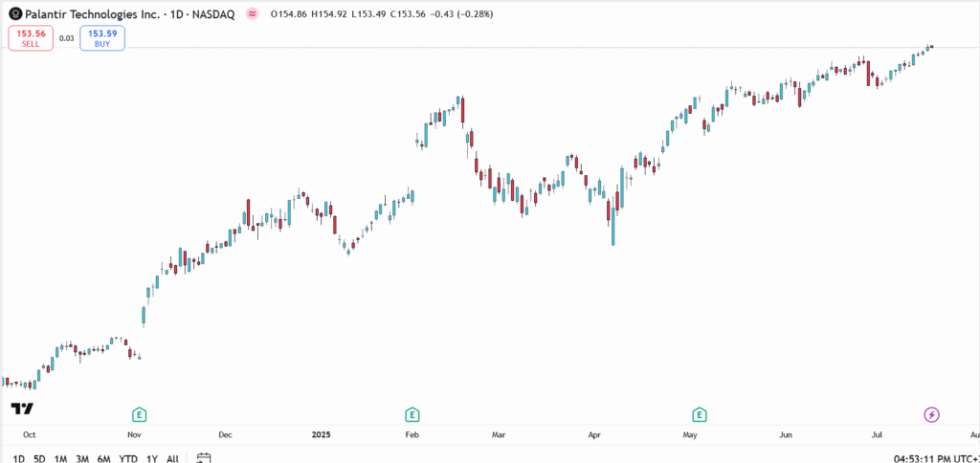Select the 1D time range

(19, 458)
